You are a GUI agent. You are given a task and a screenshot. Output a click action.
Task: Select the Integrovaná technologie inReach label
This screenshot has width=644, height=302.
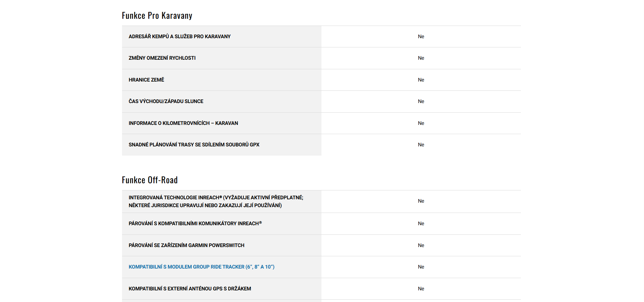[215, 201]
